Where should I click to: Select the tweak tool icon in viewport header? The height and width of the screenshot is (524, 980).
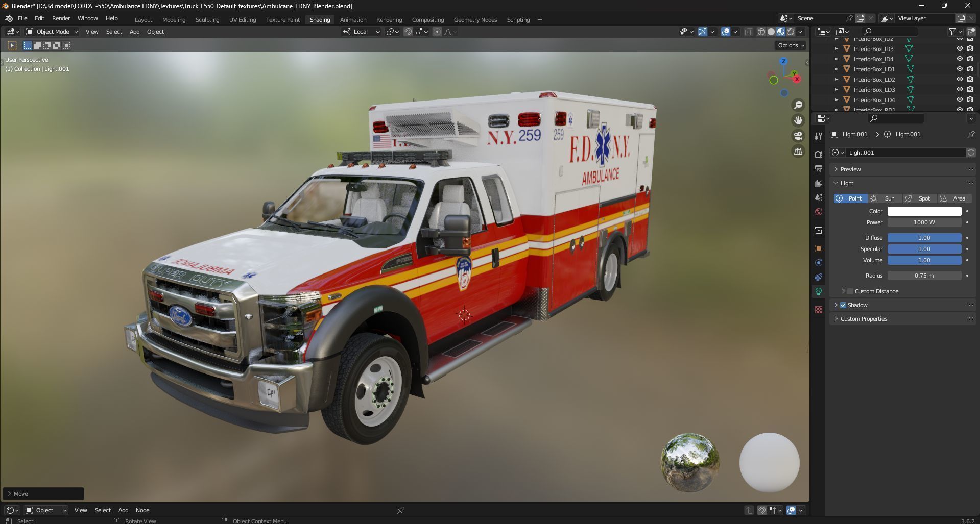(12, 45)
